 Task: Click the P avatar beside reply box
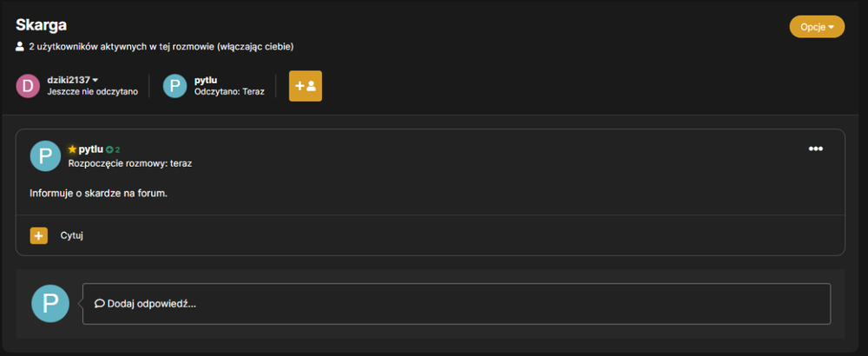point(50,304)
